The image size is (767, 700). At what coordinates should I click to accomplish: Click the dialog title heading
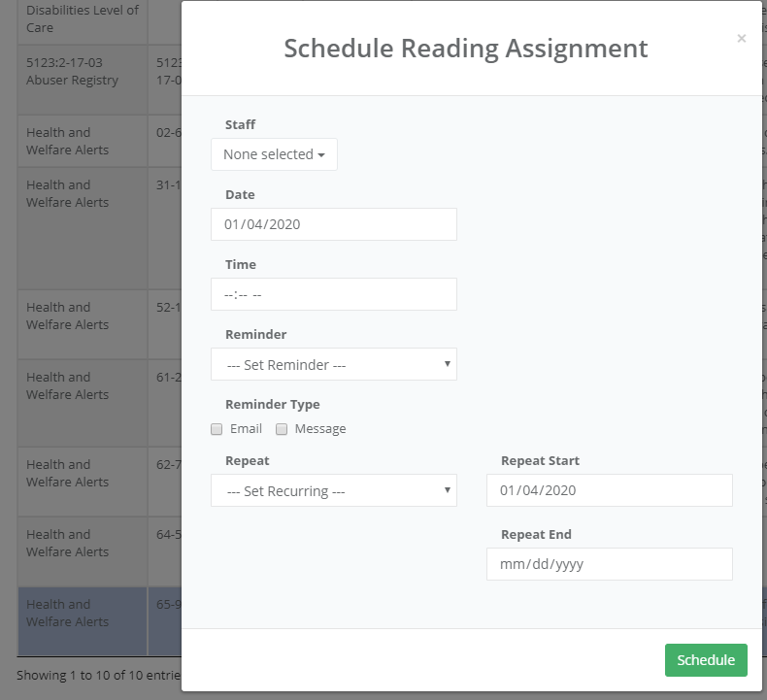click(465, 49)
